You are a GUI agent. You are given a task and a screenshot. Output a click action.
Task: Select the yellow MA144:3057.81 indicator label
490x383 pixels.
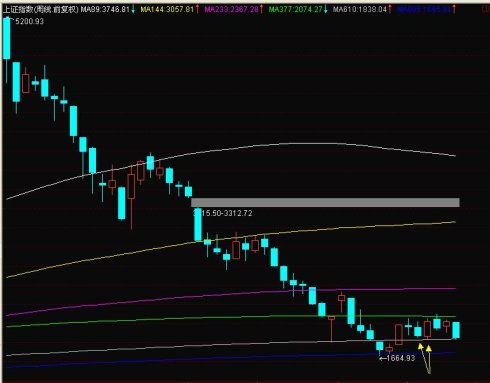(x=167, y=9)
